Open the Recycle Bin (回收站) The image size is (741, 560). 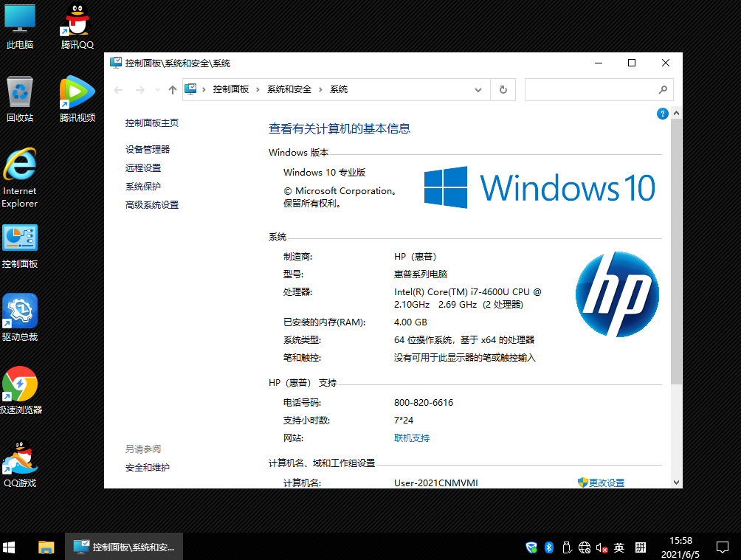pyautogui.click(x=18, y=96)
